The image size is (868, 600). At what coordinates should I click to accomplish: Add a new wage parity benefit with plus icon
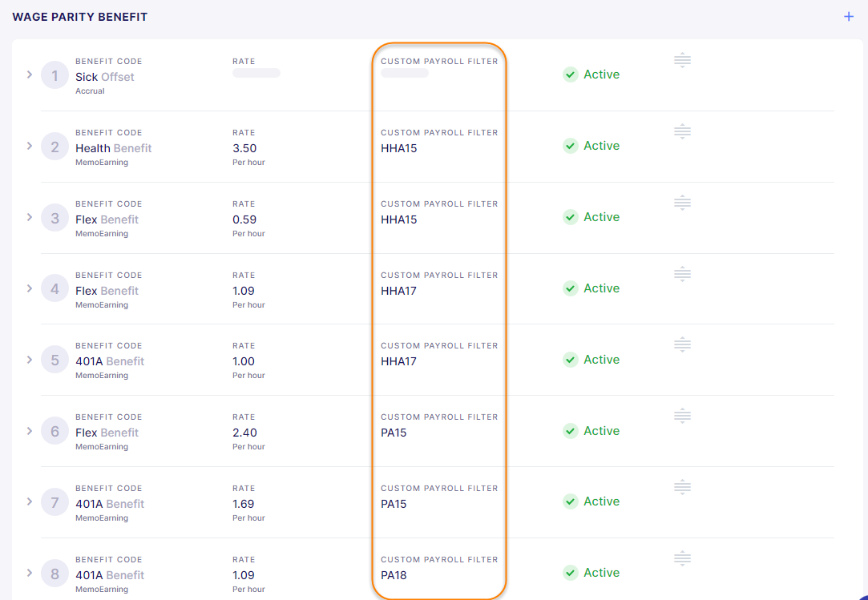pos(849,17)
